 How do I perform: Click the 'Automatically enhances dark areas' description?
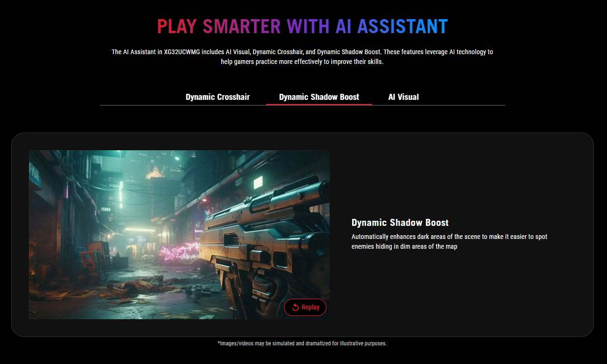point(449,237)
